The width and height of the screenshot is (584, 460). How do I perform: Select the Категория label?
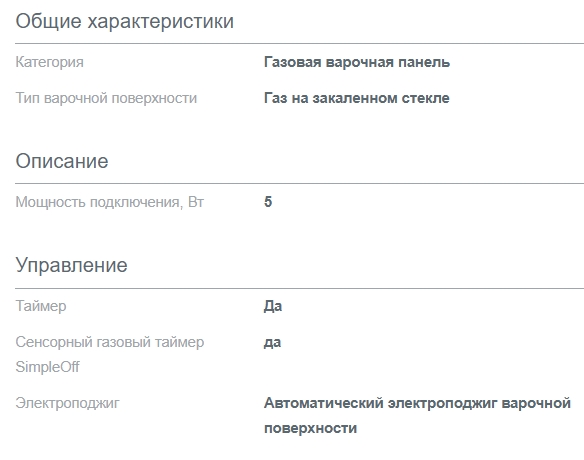click(x=50, y=62)
